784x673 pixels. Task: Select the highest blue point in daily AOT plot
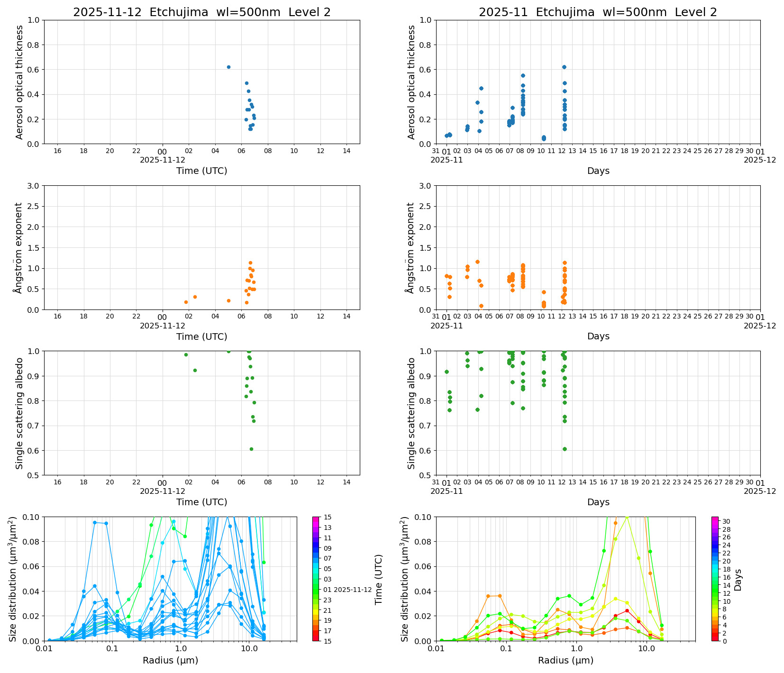228,67
